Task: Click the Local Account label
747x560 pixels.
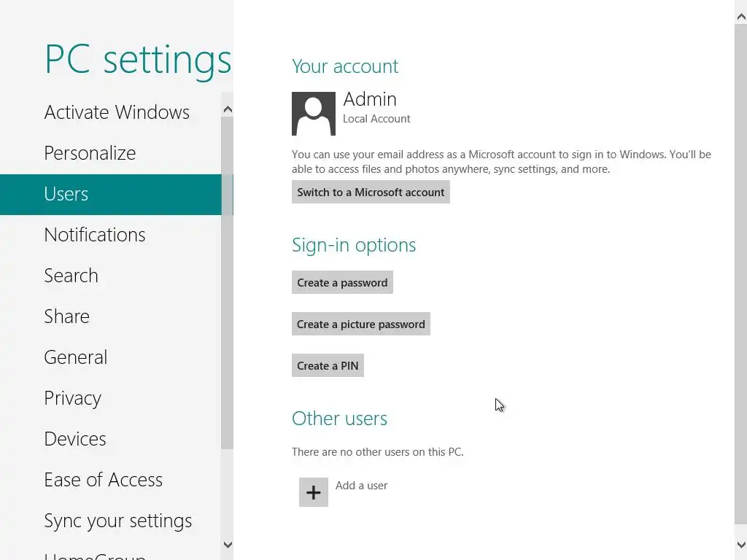Action: pyautogui.click(x=376, y=119)
